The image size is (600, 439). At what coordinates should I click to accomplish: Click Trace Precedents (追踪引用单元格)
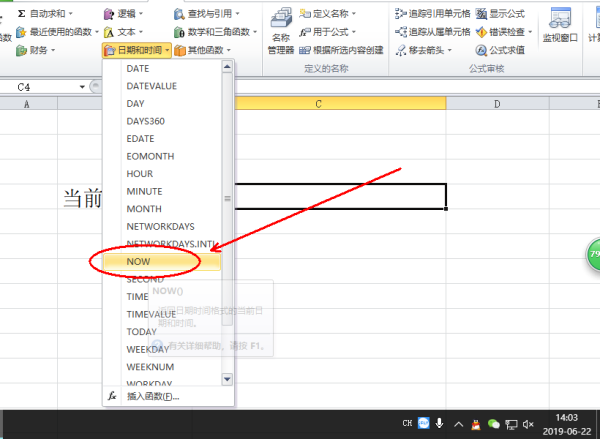429,14
